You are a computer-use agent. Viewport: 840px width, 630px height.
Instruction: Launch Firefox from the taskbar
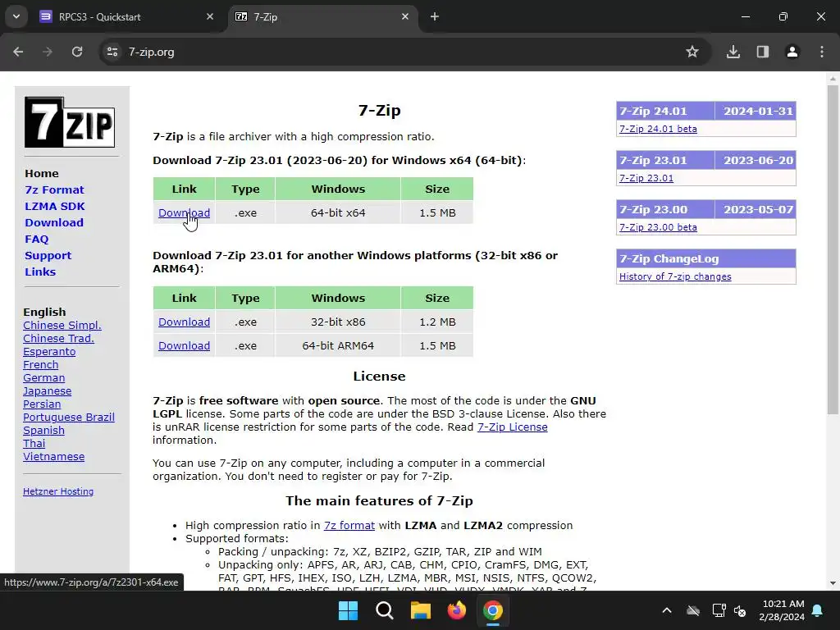[456, 610]
